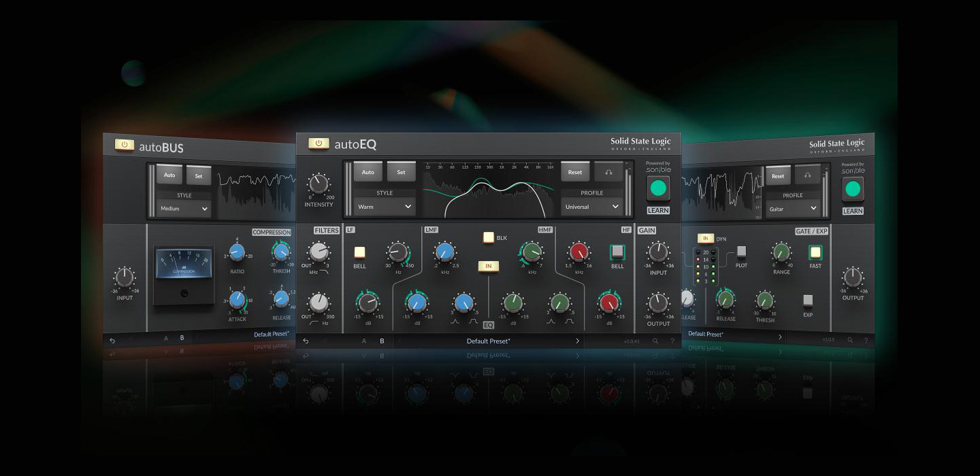This screenshot has width=980, height=476.
Task: Click the Default Preset name in autoBUS
Action: pyautogui.click(x=272, y=335)
